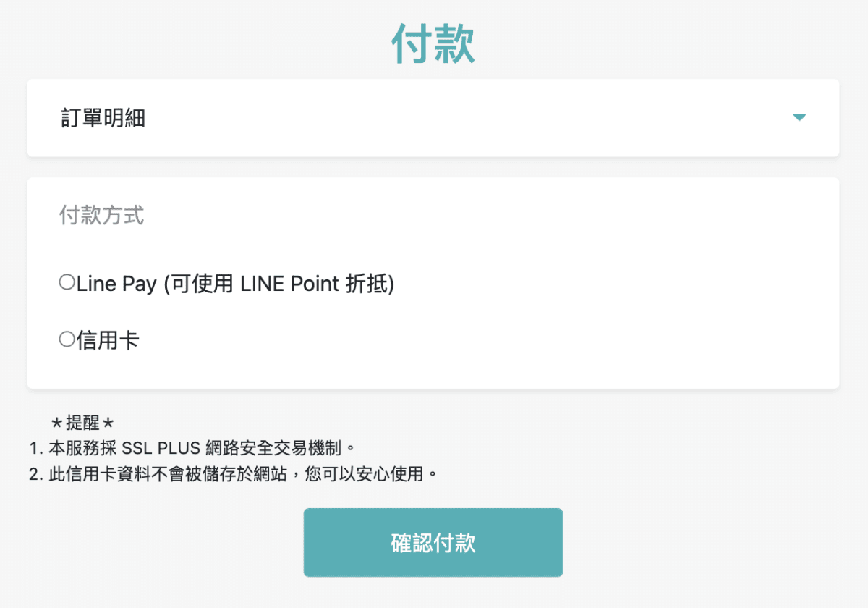The height and width of the screenshot is (608, 868).
Task: Click the leading asterisk before 提醒
Action: pos(57,423)
